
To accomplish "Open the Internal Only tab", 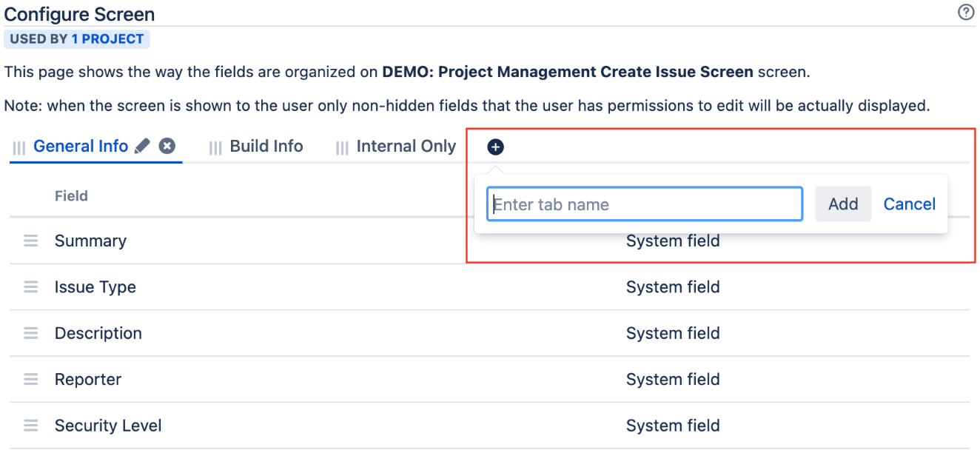I will pyautogui.click(x=405, y=146).
